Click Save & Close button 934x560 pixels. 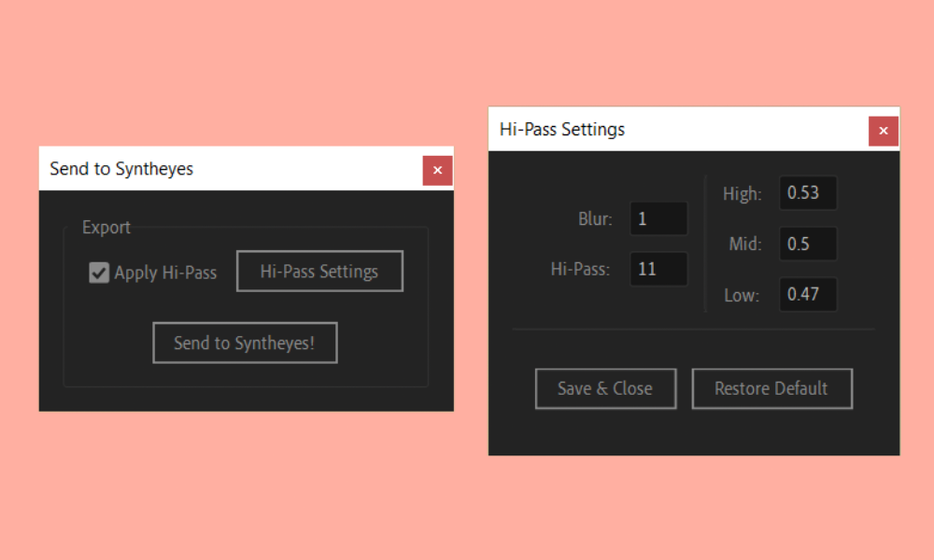point(606,388)
